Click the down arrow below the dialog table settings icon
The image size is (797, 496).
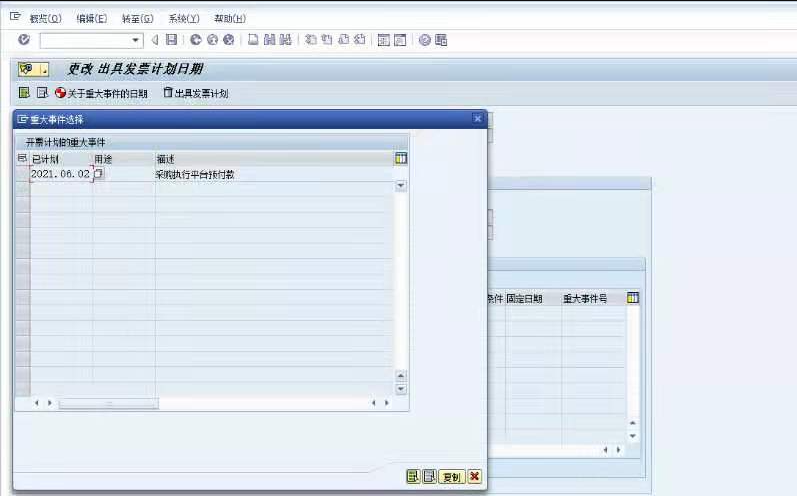pos(401,185)
